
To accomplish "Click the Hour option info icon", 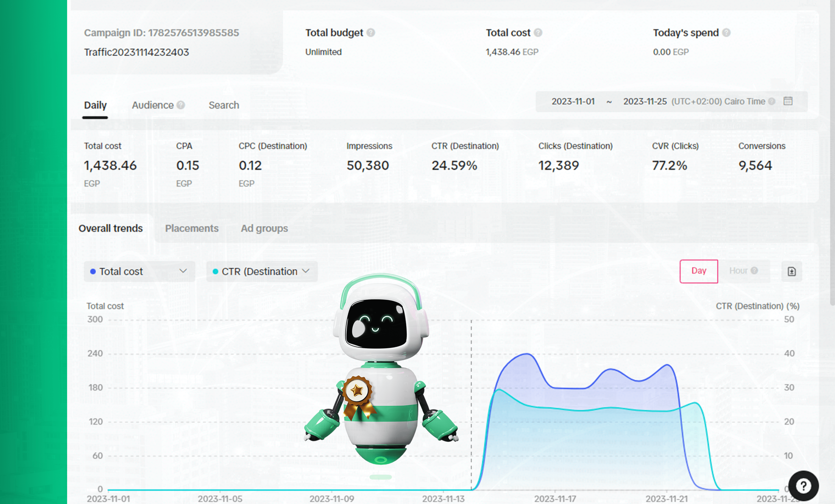I will 754,270.
